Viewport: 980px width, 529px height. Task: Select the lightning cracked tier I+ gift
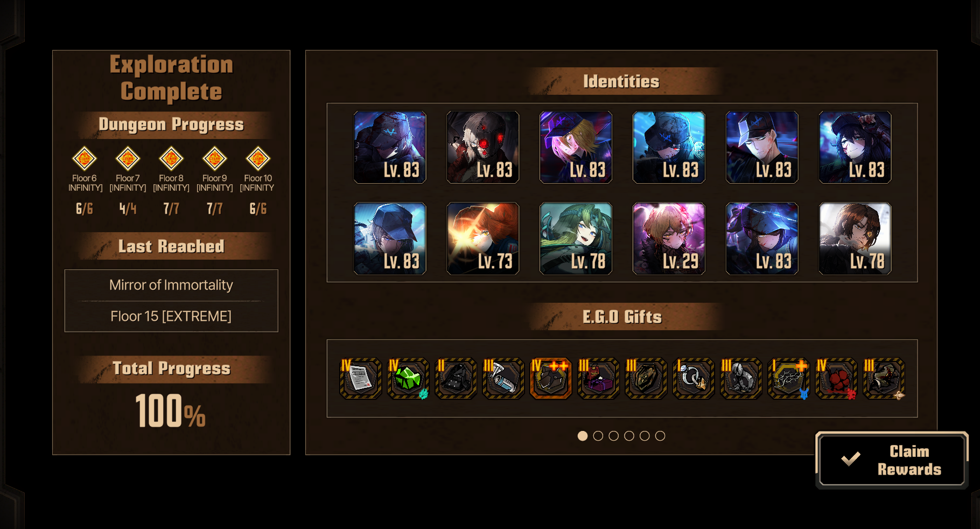coord(788,378)
